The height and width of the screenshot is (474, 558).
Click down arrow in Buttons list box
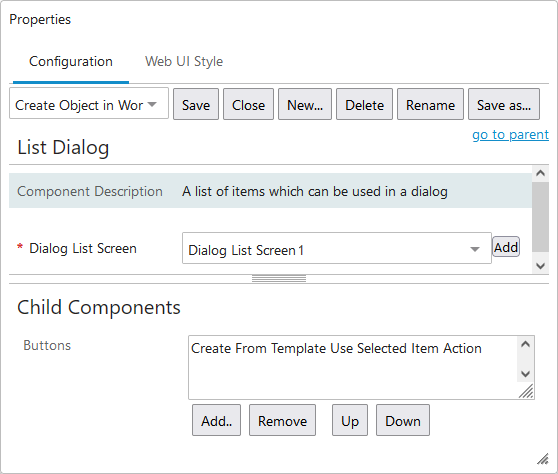tap(525, 374)
